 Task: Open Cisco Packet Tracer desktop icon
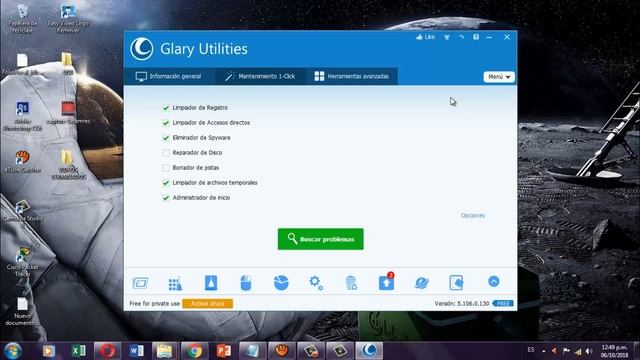coord(23,261)
